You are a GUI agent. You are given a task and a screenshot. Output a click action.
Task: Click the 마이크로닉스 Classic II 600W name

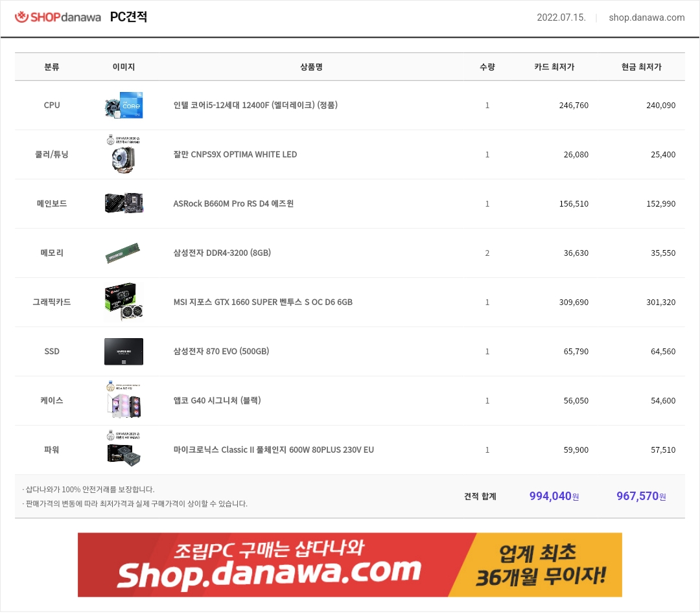click(274, 450)
